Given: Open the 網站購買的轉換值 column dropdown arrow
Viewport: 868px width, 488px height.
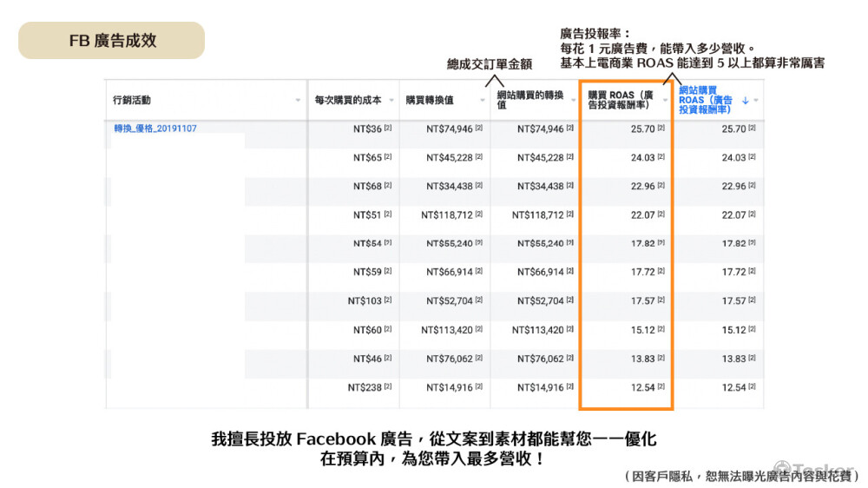Looking at the screenshot, I should (x=574, y=100).
